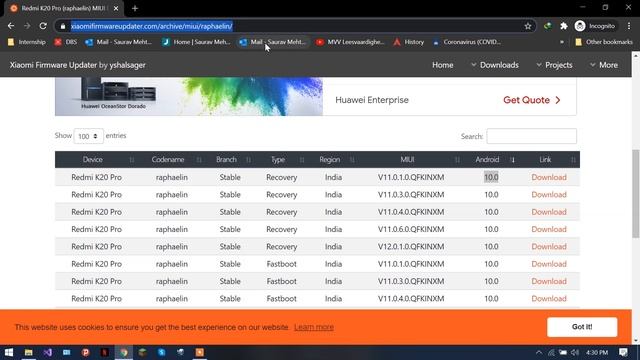Expand the Projects nav menu
This screenshot has width=640, height=360.
pos(554,65)
